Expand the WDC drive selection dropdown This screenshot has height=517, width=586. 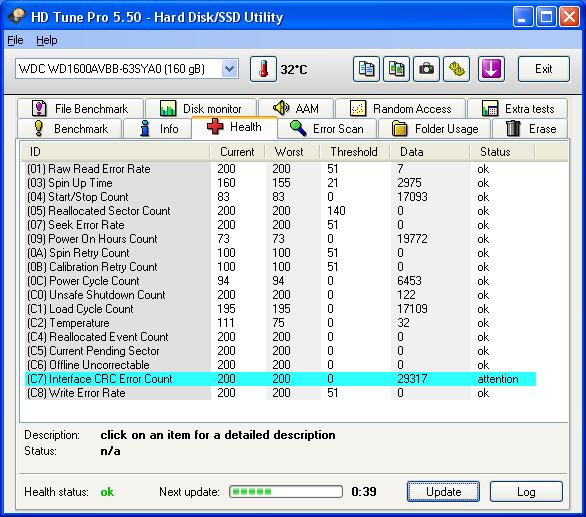[x=229, y=69]
